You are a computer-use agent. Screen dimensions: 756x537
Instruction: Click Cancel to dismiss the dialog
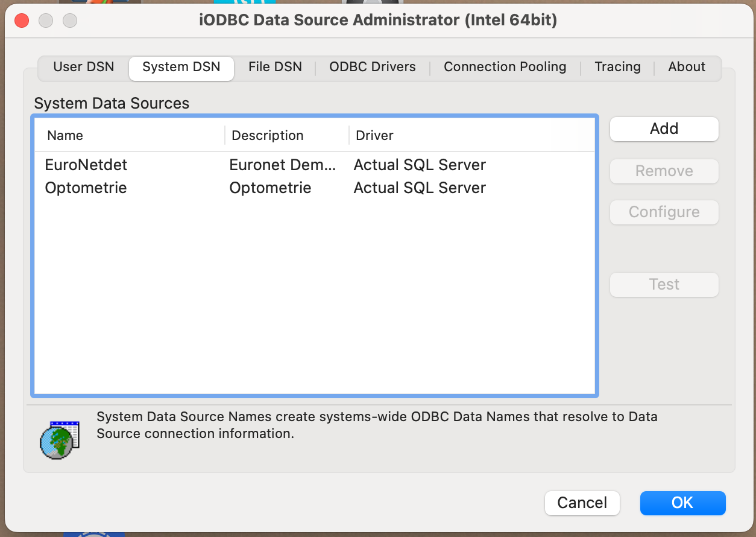(582, 503)
